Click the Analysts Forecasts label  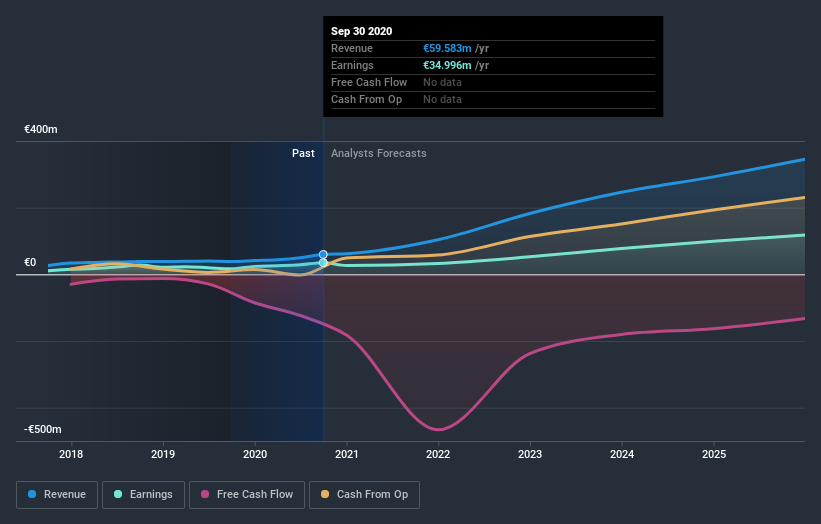click(379, 153)
